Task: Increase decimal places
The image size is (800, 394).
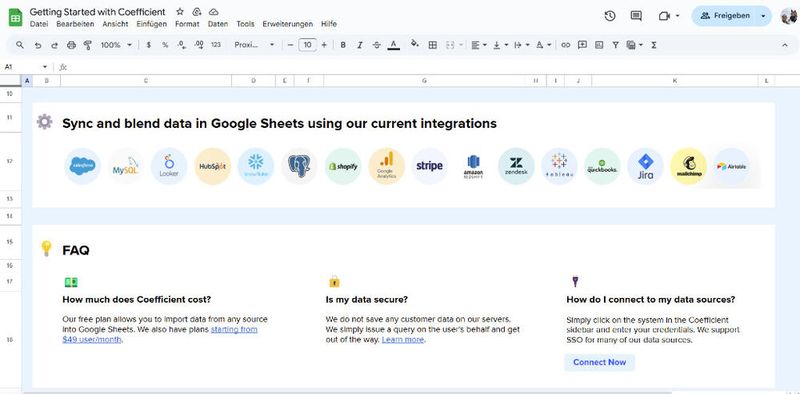Action: click(x=199, y=45)
